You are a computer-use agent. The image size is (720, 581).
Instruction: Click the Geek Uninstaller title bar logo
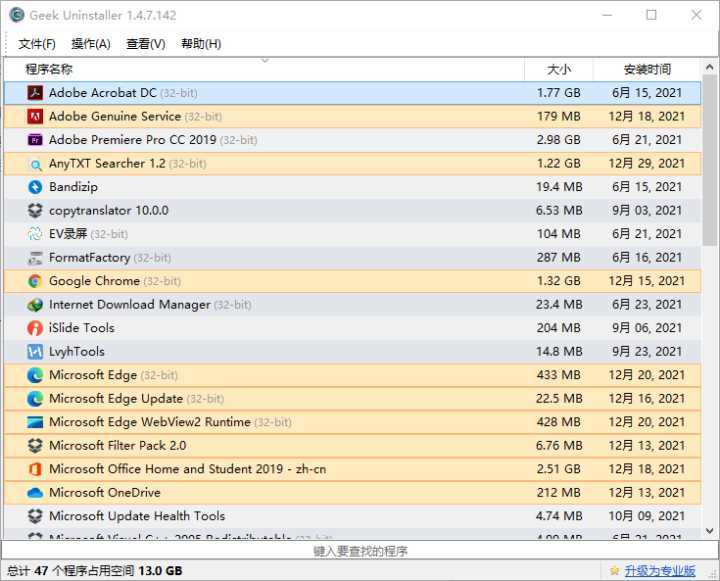(x=17, y=15)
